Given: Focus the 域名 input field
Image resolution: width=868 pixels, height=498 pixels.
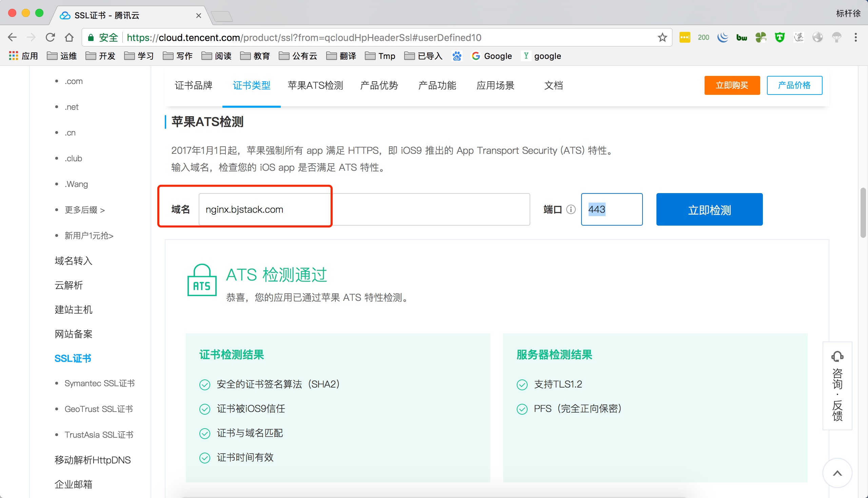Looking at the screenshot, I should 364,209.
